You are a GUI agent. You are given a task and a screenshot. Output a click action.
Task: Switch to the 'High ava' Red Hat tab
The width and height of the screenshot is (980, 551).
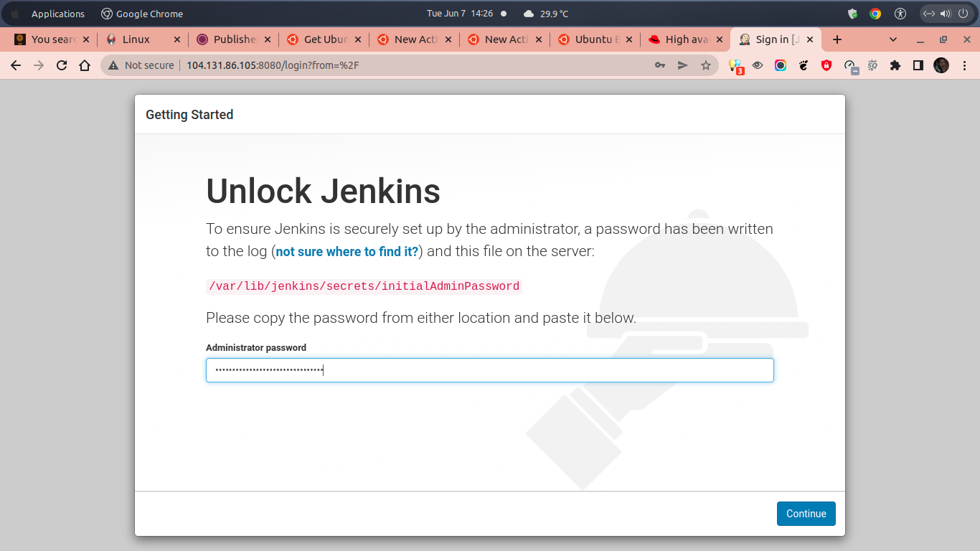coord(687,39)
